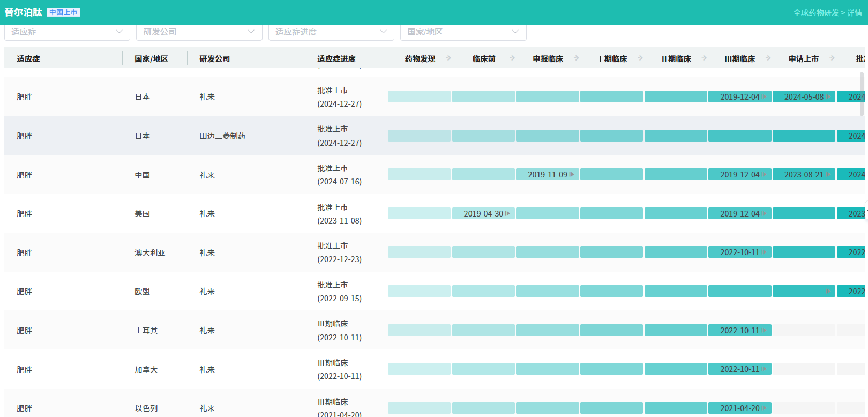Click the arrow icon after III期临床 header
Image resolution: width=868 pixels, height=417 pixels.
(768, 58)
